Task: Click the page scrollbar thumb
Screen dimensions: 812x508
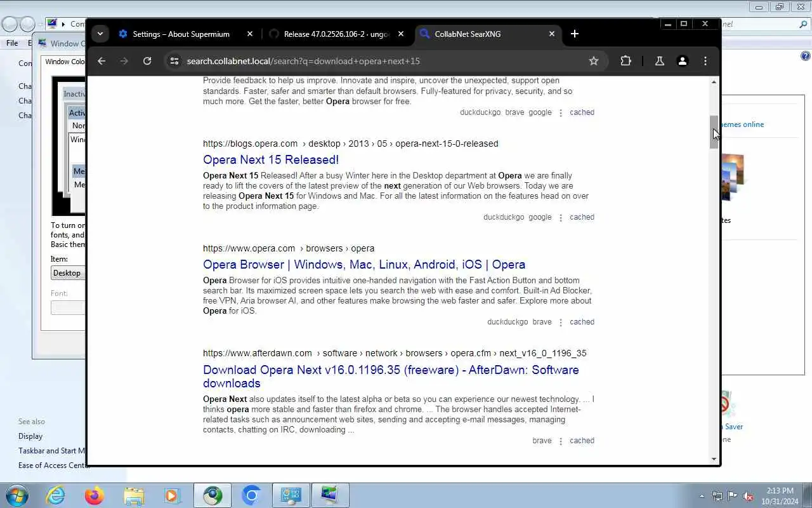Action: (x=714, y=132)
